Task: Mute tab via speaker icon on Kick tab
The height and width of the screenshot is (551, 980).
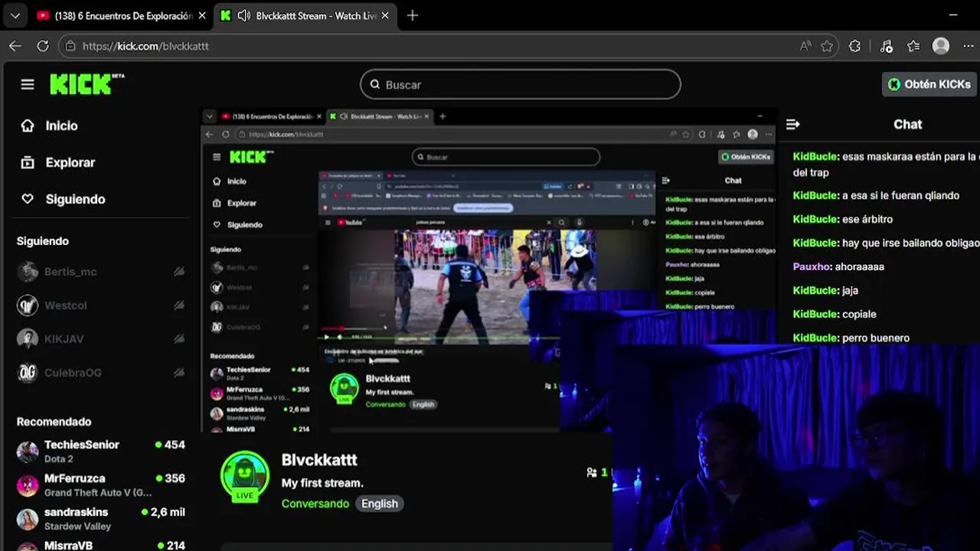Action: point(243,15)
